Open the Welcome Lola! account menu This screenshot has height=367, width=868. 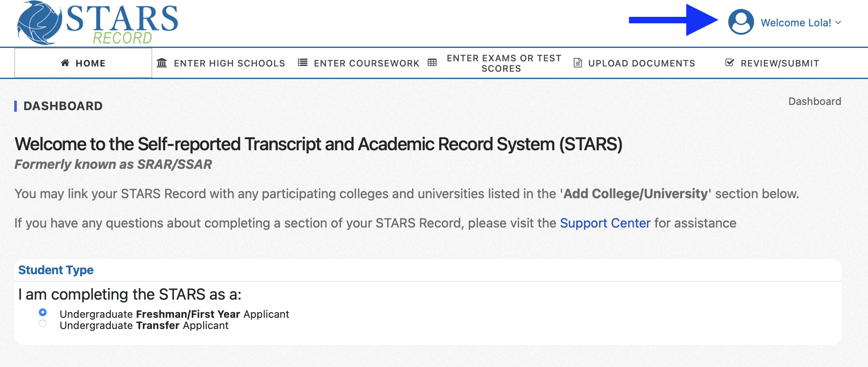point(796,22)
